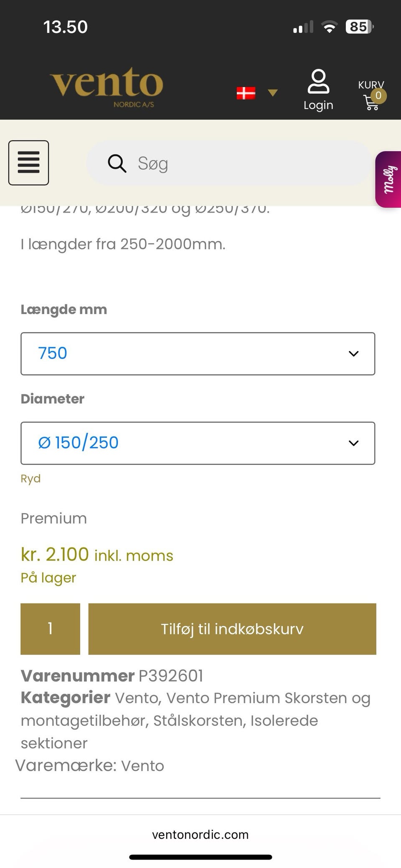Screen dimensions: 401x868
Task: Click the Varemærke Vento brand link
Action: tap(142, 766)
